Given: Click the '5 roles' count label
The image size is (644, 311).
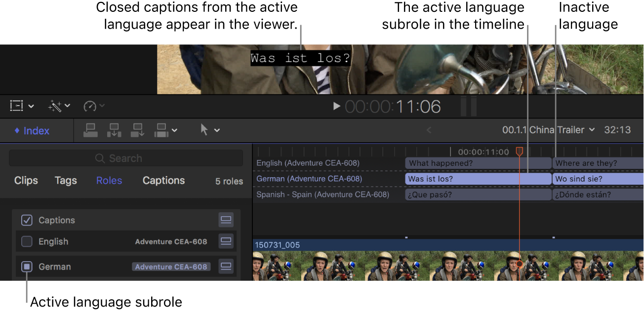Looking at the screenshot, I should [x=229, y=181].
